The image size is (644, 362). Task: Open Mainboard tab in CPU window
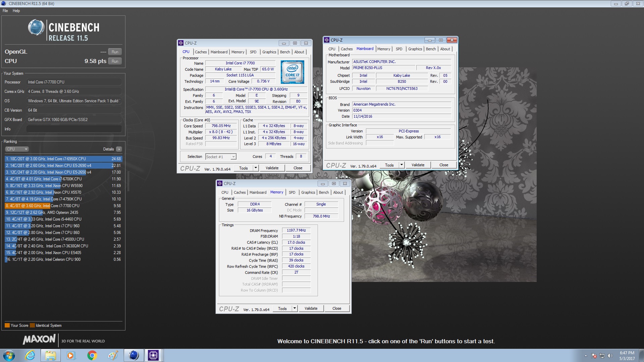click(x=219, y=52)
